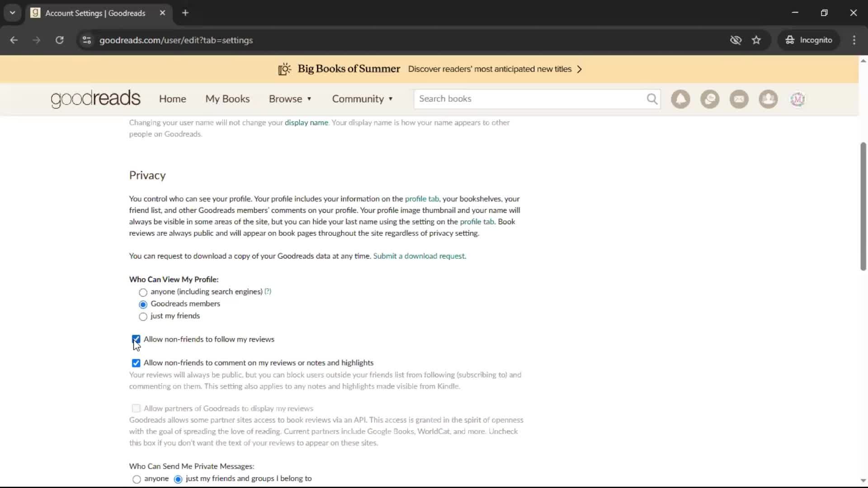The image size is (868, 488).
Task: Go to Home in navigation
Action: [x=173, y=99]
